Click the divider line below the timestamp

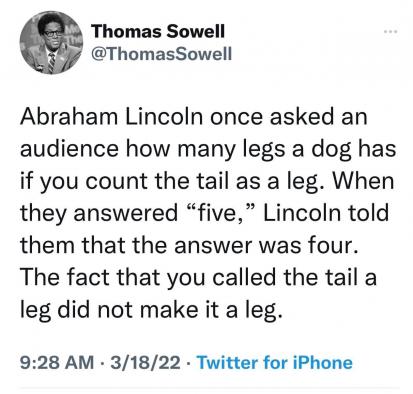coord(208,388)
